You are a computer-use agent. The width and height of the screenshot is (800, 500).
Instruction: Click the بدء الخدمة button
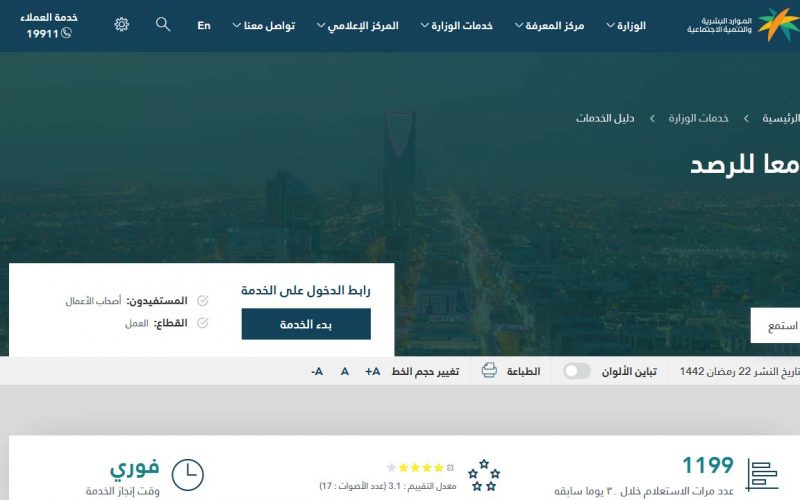[306, 324]
